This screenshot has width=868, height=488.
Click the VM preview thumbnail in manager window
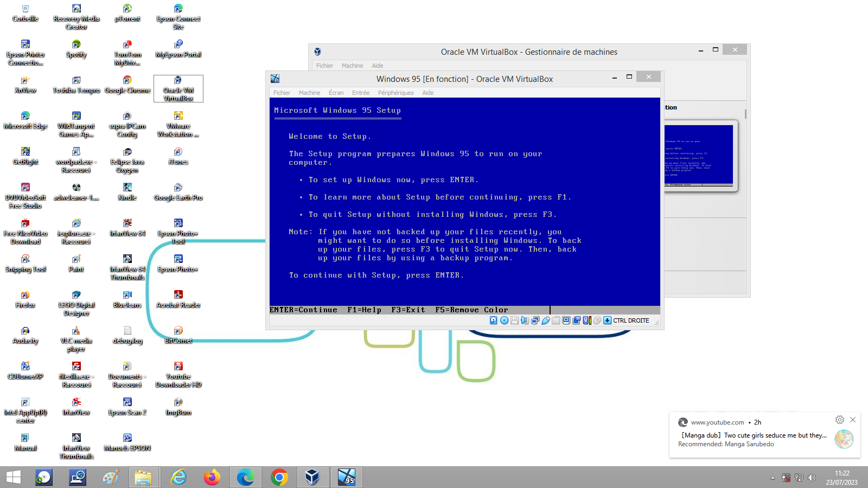click(x=699, y=156)
